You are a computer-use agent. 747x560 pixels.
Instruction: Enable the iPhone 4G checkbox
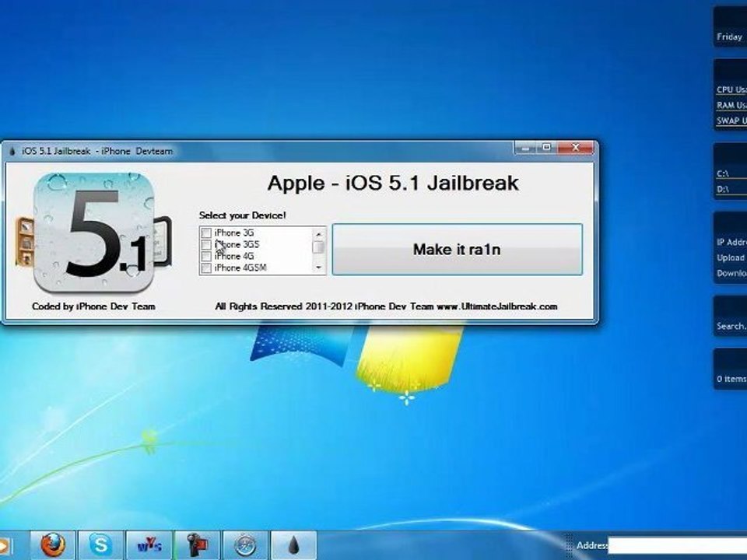(206, 256)
